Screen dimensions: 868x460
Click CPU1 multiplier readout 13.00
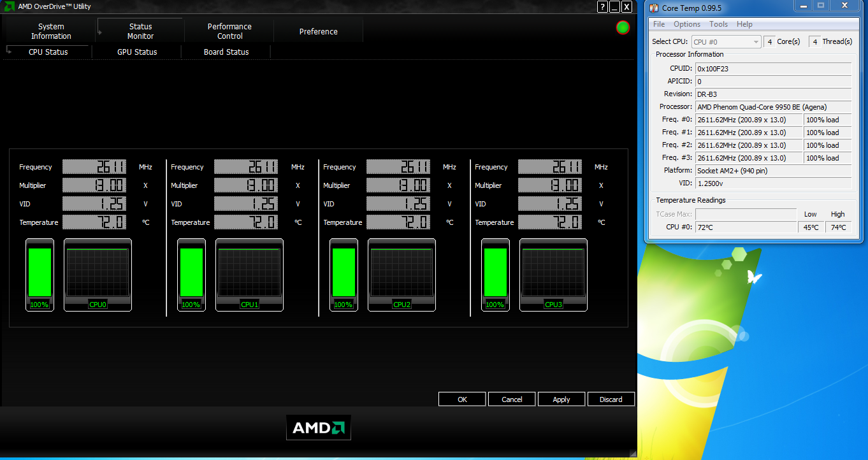(246, 185)
